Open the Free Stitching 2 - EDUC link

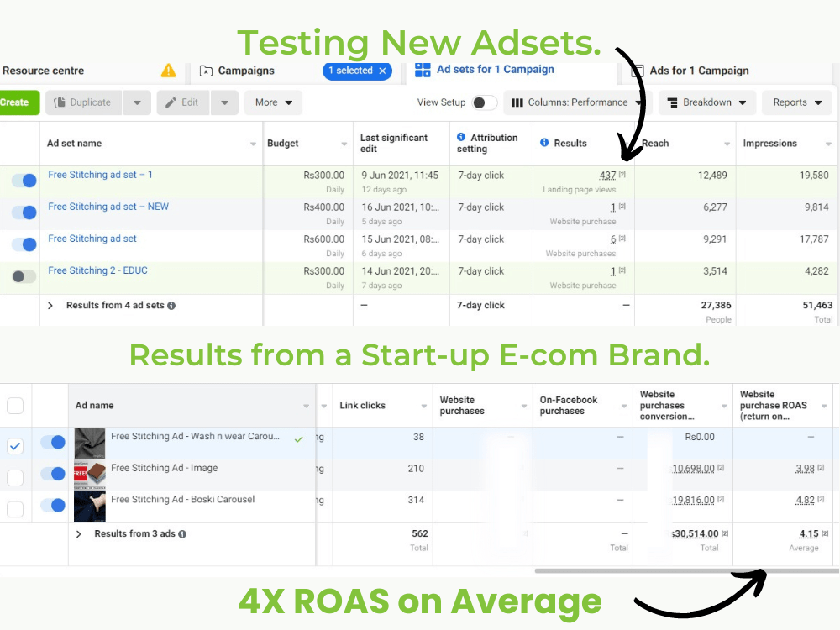tap(97, 270)
